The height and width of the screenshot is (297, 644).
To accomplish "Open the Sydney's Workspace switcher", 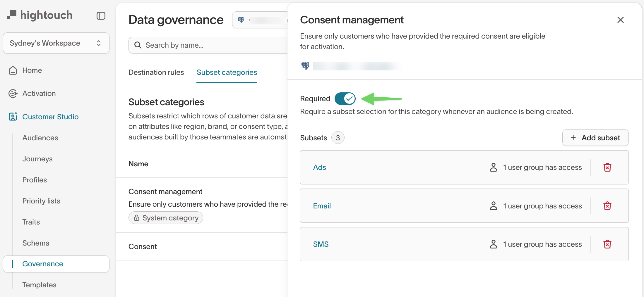I will (x=56, y=43).
